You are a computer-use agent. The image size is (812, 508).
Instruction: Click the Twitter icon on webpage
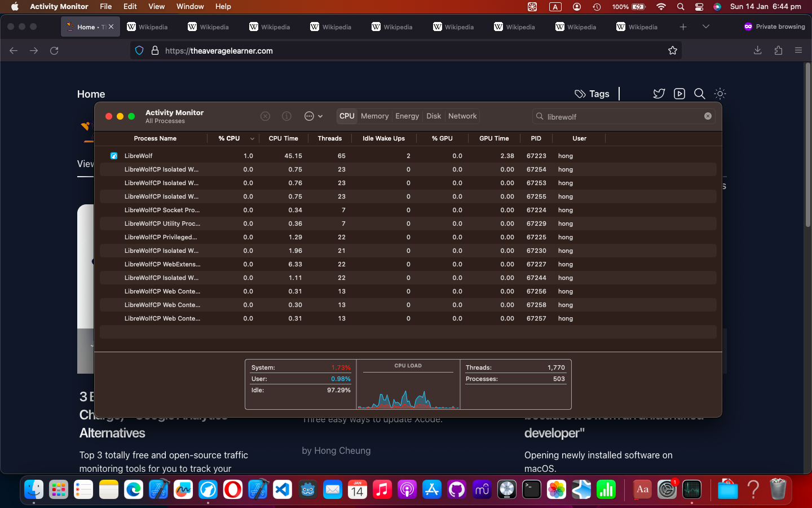(659, 94)
